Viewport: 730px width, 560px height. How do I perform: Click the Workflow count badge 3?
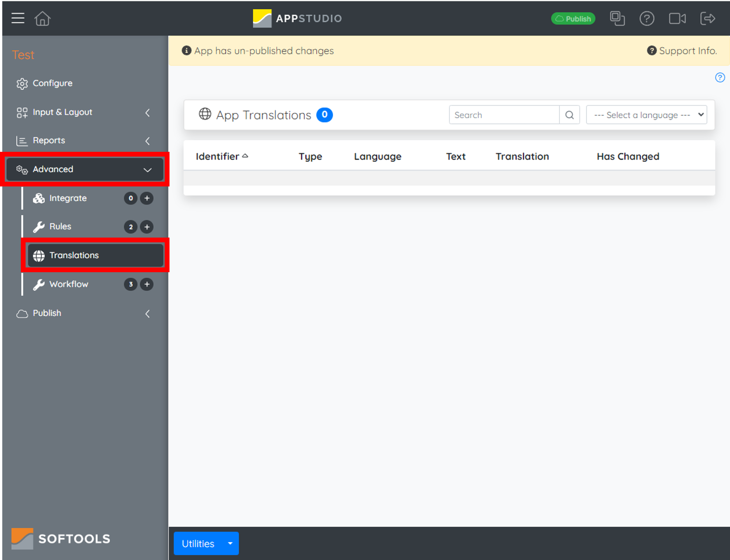tap(131, 284)
